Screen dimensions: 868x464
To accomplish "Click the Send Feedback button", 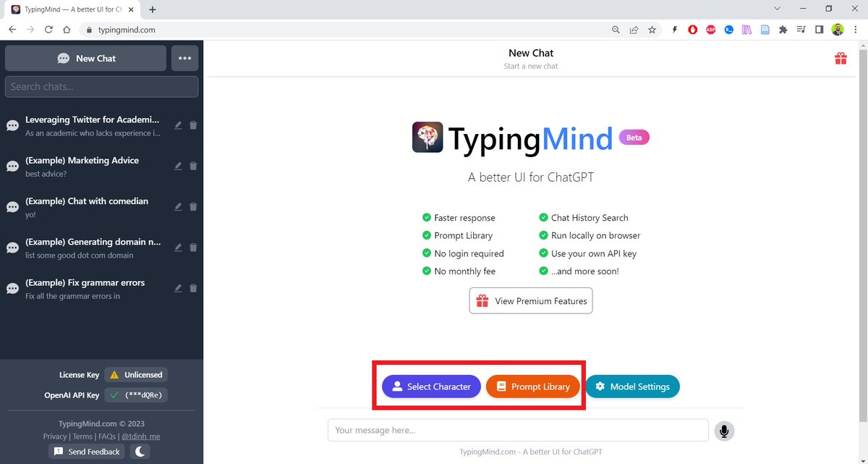I will tap(86, 451).
